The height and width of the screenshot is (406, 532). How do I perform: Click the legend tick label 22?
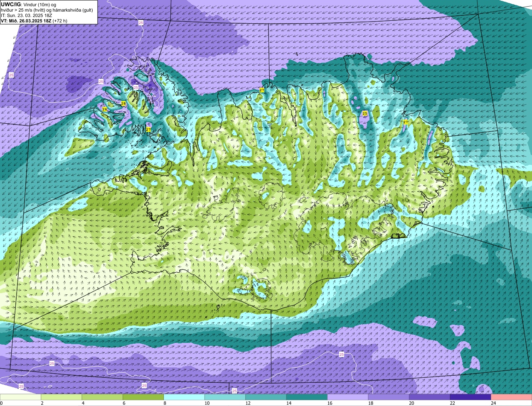tap(452, 403)
